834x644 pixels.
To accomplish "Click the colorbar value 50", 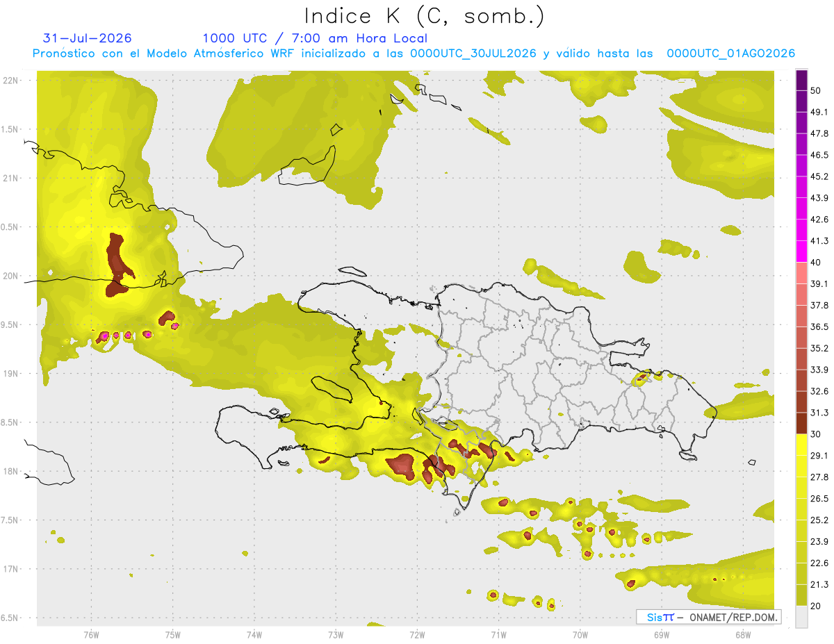I will [x=817, y=90].
